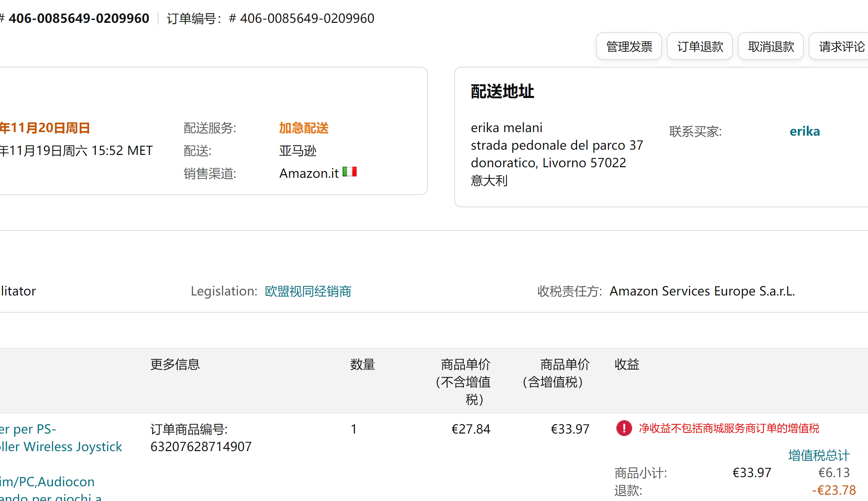The width and height of the screenshot is (868, 501).
Task: Click the red exclamation warning icon
Action: (624, 428)
